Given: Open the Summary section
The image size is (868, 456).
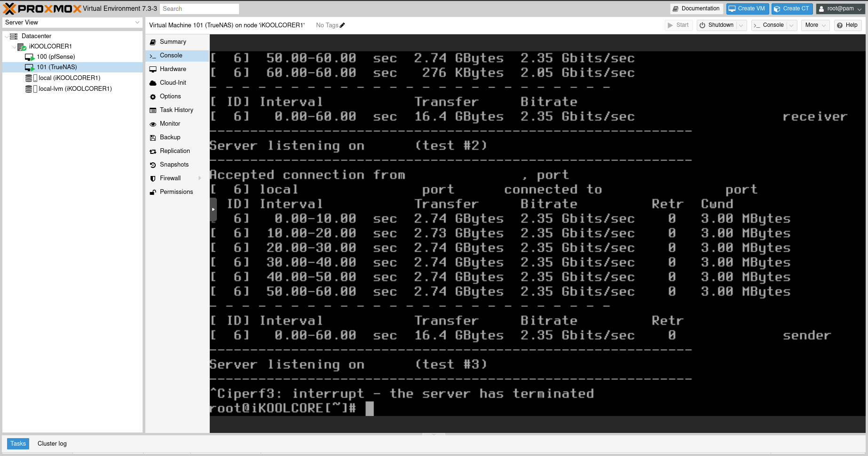Looking at the screenshot, I should tap(177, 42).
